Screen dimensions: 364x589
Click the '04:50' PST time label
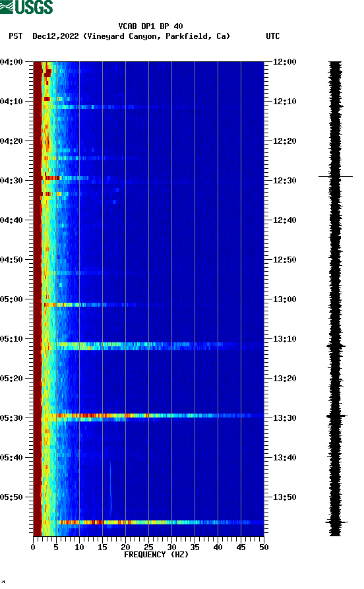click(x=11, y=260)
